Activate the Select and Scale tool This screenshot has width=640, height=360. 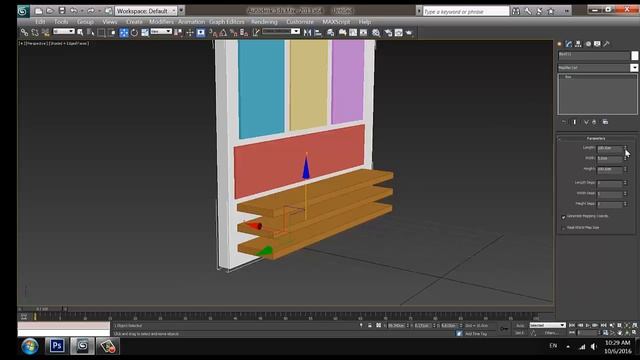(x=145, y=33)
